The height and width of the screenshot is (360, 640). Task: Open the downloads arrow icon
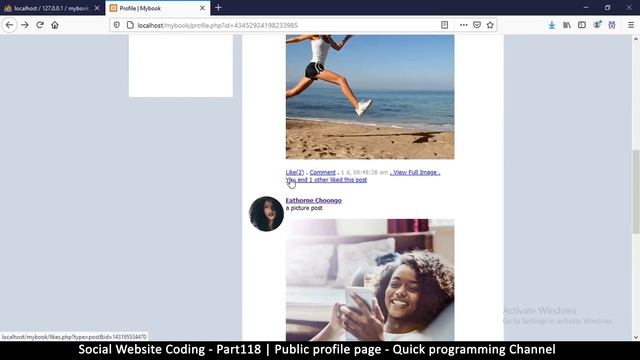(552, 25)
